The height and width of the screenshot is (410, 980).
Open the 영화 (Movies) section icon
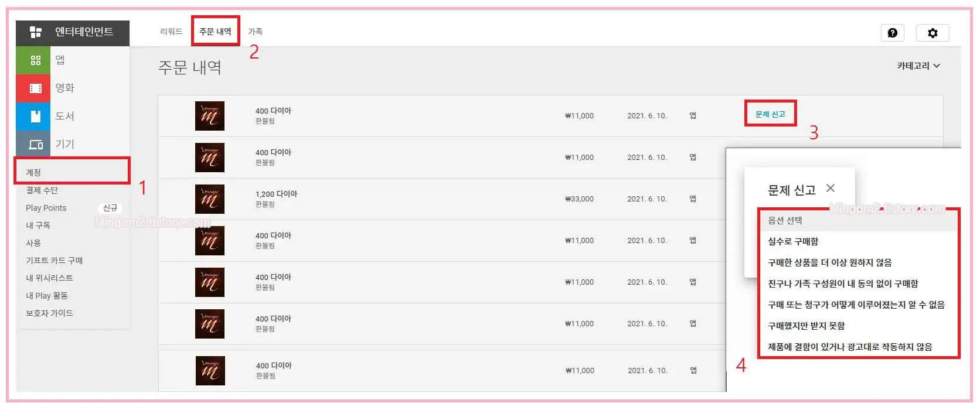click(x=36, y=88)
